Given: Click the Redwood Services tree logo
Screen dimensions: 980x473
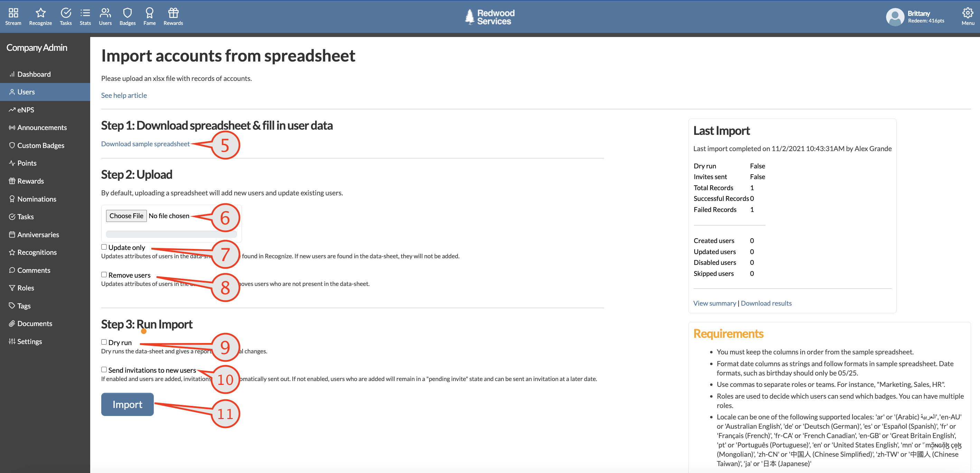Looking at the screenshot, I should 470,17.
